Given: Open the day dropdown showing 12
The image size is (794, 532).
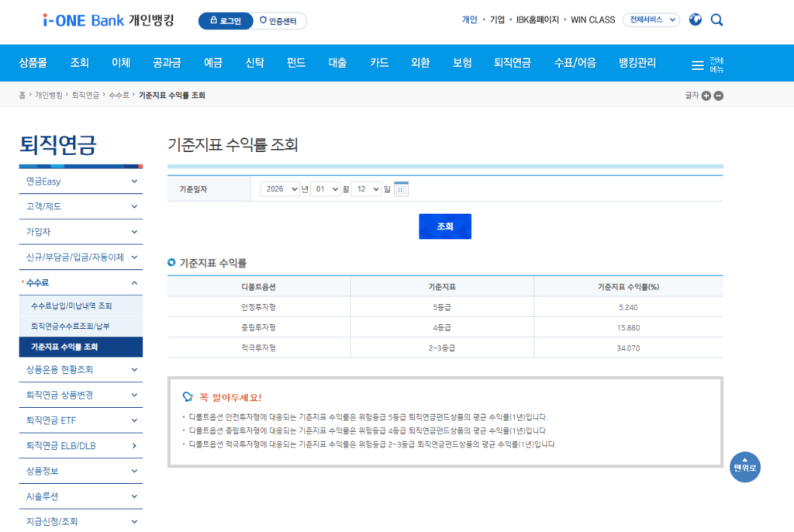Looking at the screenshot, I should [x=366, y=189].
